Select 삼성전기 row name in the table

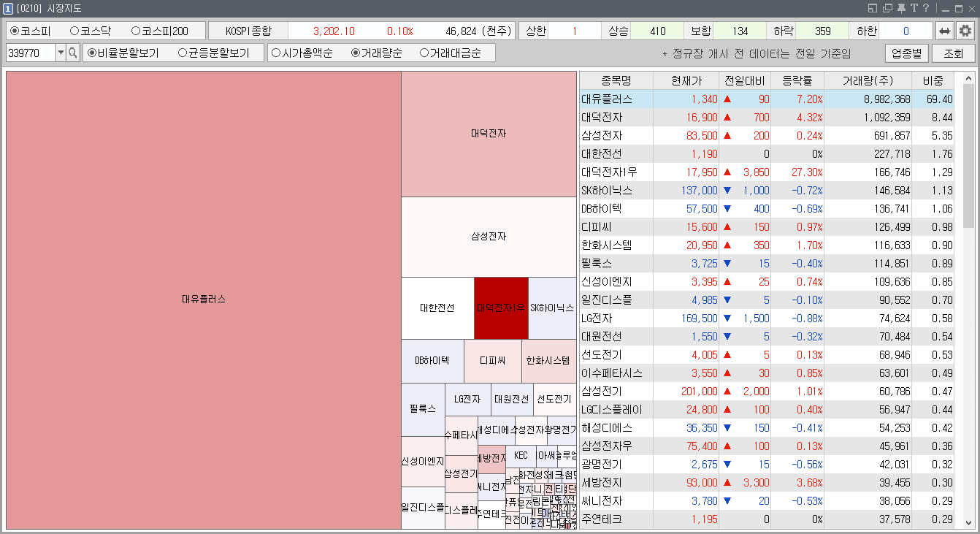(x=602, y=391)
